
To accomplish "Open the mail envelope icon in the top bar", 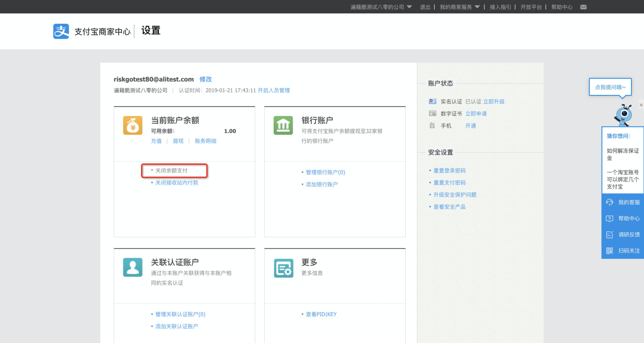I will 583,7.
